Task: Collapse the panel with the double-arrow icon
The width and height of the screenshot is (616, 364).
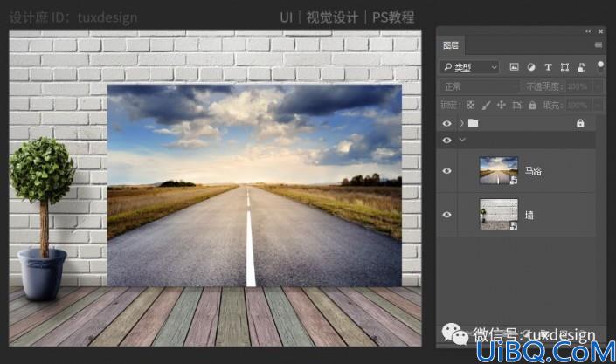Action: pyautogui.click(x=588, y=31)
